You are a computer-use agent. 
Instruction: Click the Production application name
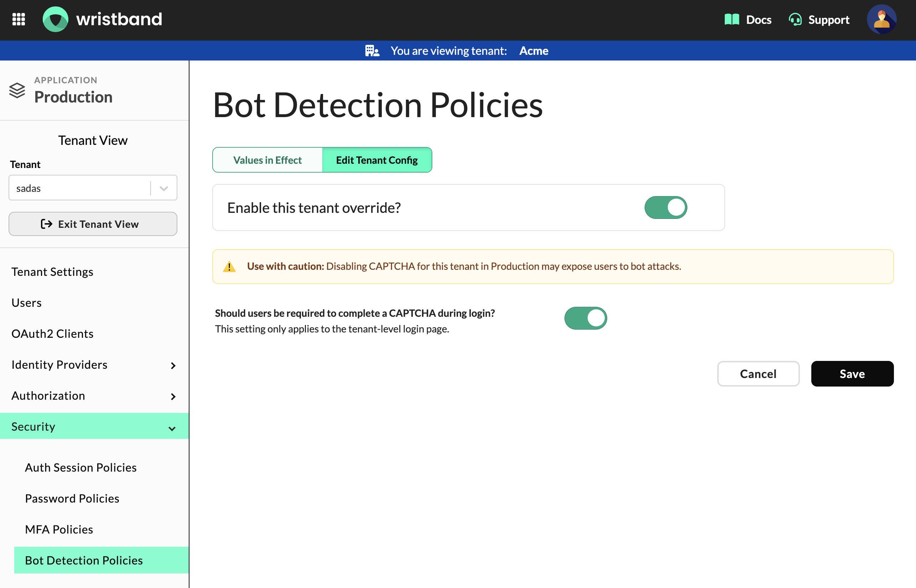click(x=73, y=97)
